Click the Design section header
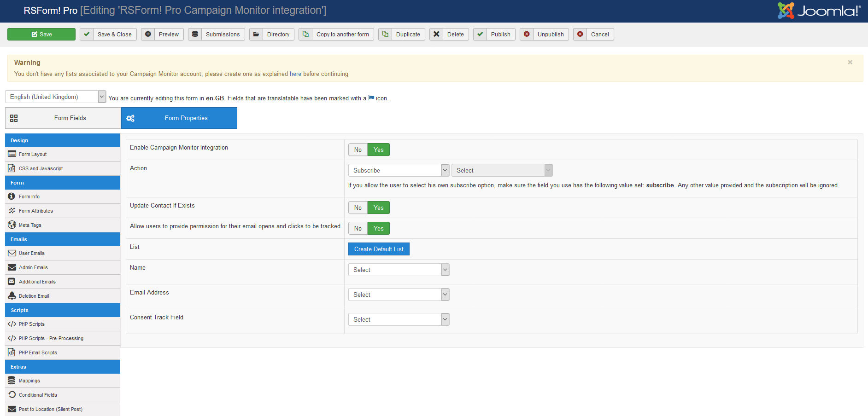 click(x=63, y=140)
